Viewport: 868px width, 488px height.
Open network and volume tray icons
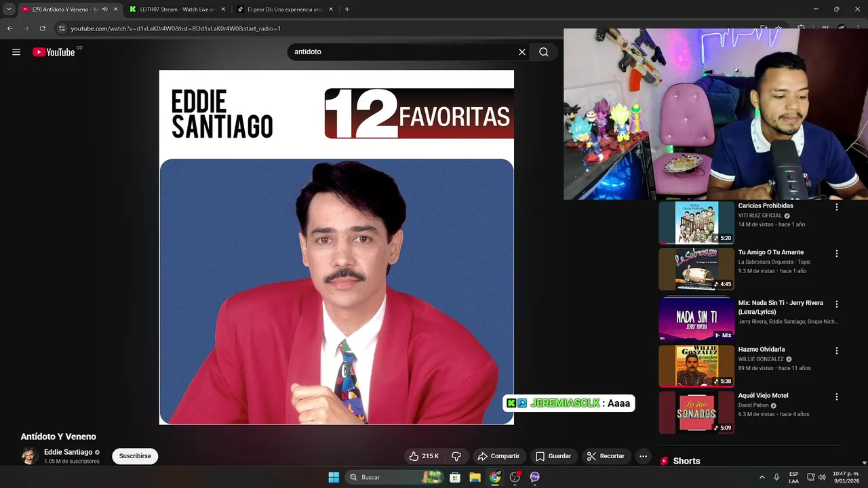[816, 477]
